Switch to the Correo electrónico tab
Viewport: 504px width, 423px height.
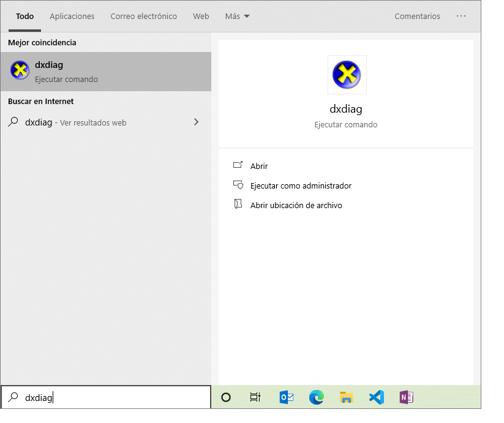tap(144, 16)
